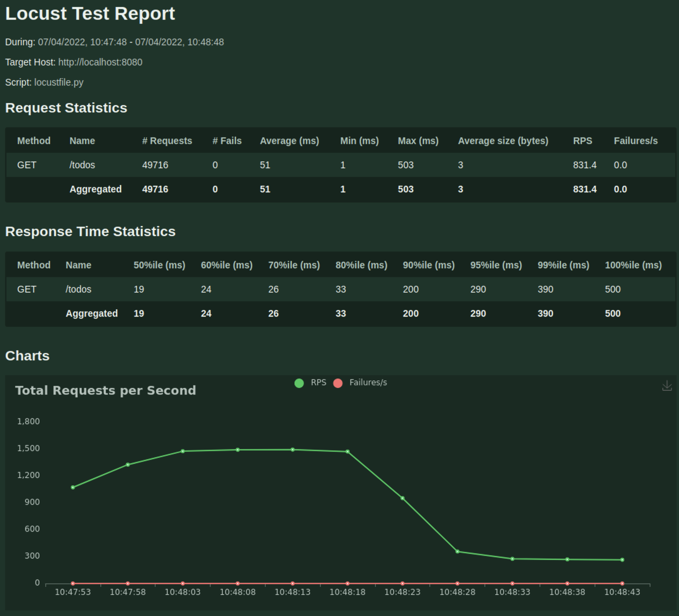Select the /todos row in Request Statistics

(82, 165)
